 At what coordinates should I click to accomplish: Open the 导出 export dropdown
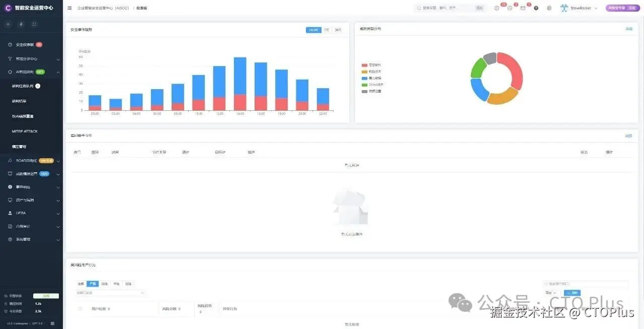point(552,293)
